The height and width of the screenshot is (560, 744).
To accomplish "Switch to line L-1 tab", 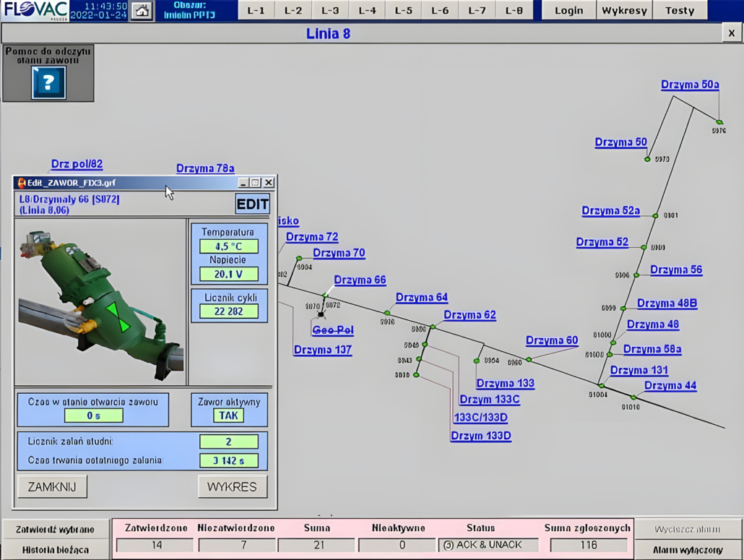I will [x=256, y=10].
